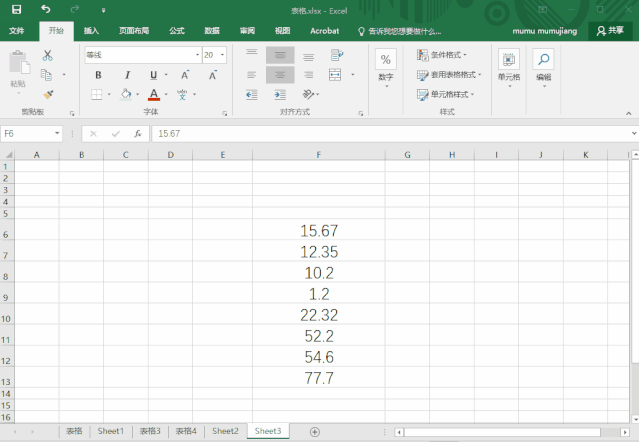Click Align Left icon
The image size is (639, 442).
tap(251, 75)
